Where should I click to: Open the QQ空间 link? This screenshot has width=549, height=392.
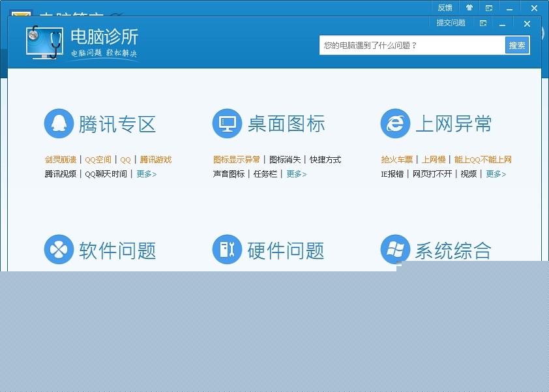[x=98, y=160]
